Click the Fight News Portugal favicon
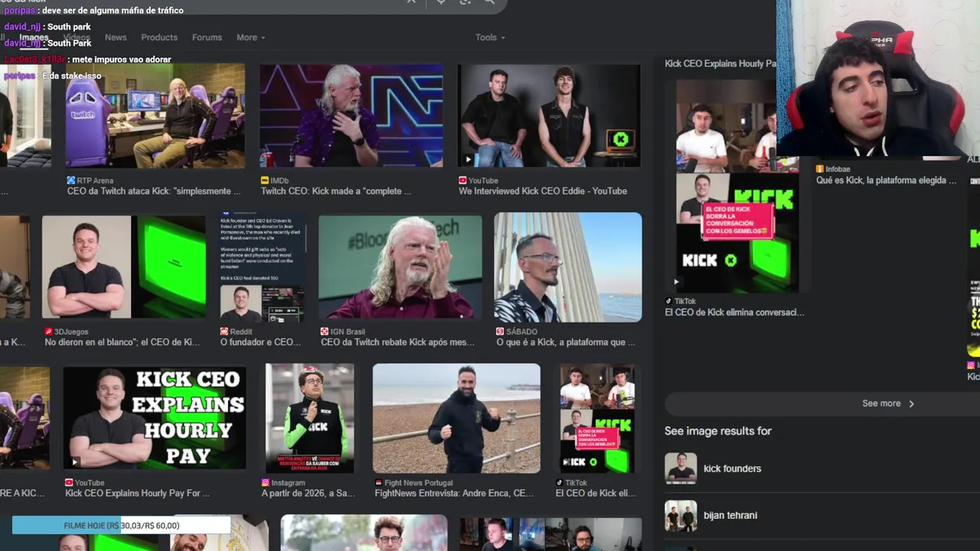This screenshot has height=551, width=980. coord(378,483)
